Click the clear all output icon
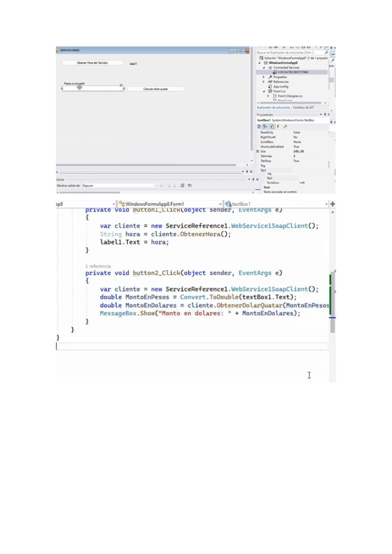Viewport: 392px width, 554px height. tap(182, 186)
